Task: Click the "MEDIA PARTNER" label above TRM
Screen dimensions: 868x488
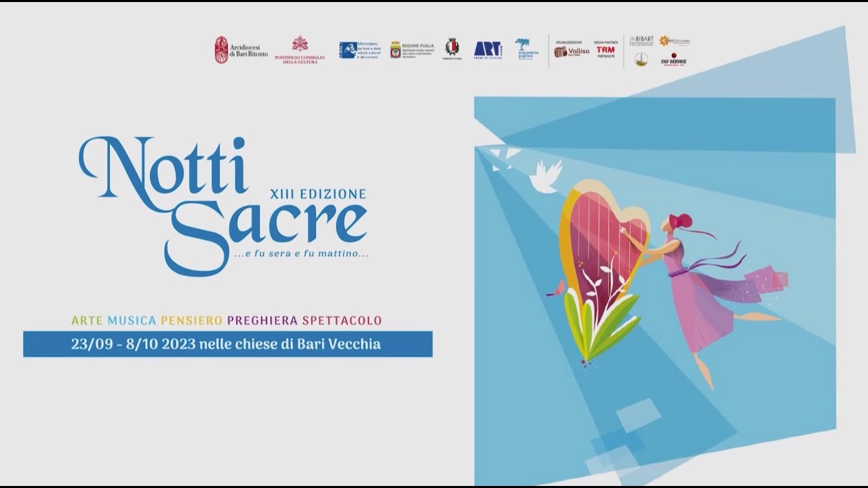Action: (x=606, y=42)
